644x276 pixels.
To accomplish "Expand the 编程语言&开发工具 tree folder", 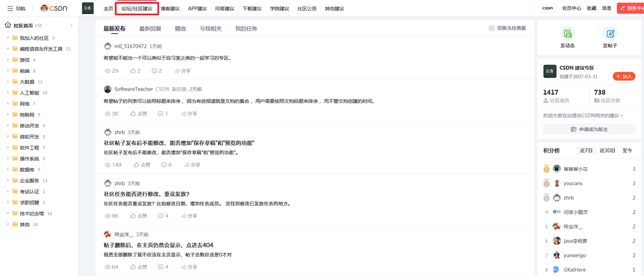I will 8,49.
